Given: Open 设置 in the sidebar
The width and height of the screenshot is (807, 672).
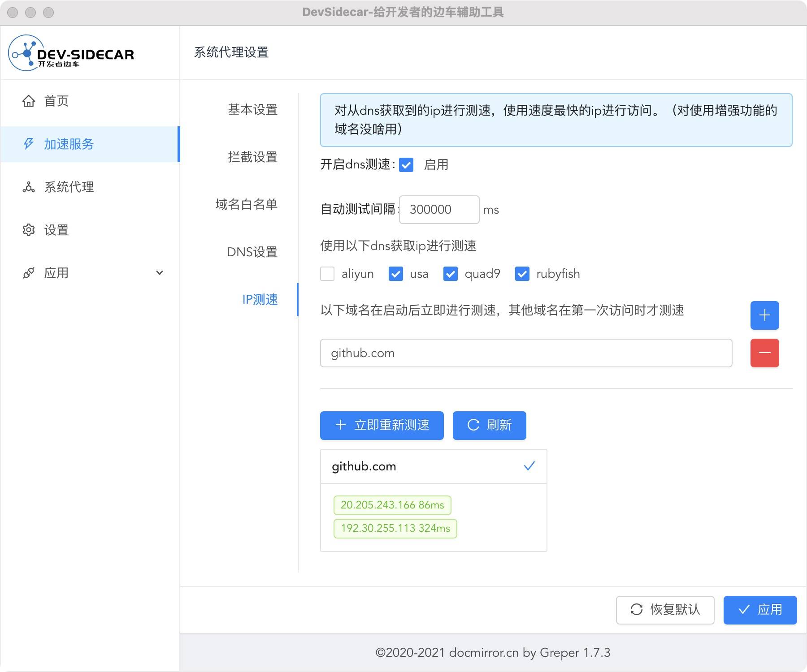Looking at the screenshot, I should pyautogui.click(x=90, y=230).
